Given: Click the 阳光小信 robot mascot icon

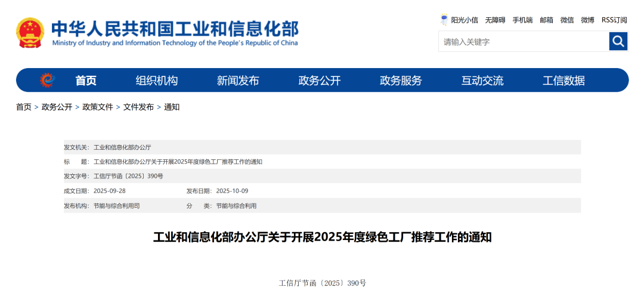Looking at the screenshot, I should [444, 20].
